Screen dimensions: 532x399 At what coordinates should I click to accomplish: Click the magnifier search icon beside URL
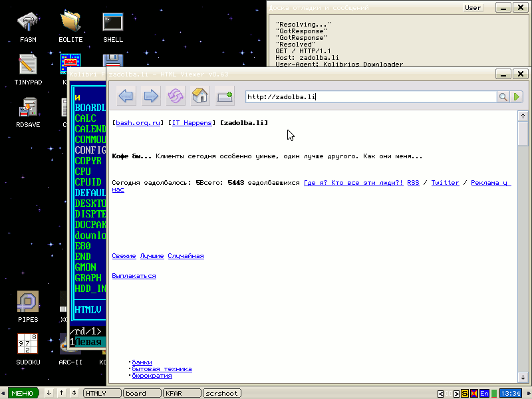(503, 97)
